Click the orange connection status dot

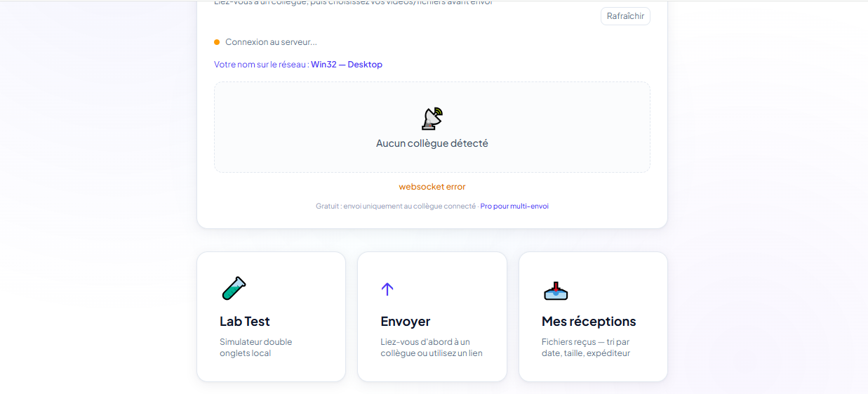(x=217, y=42)
